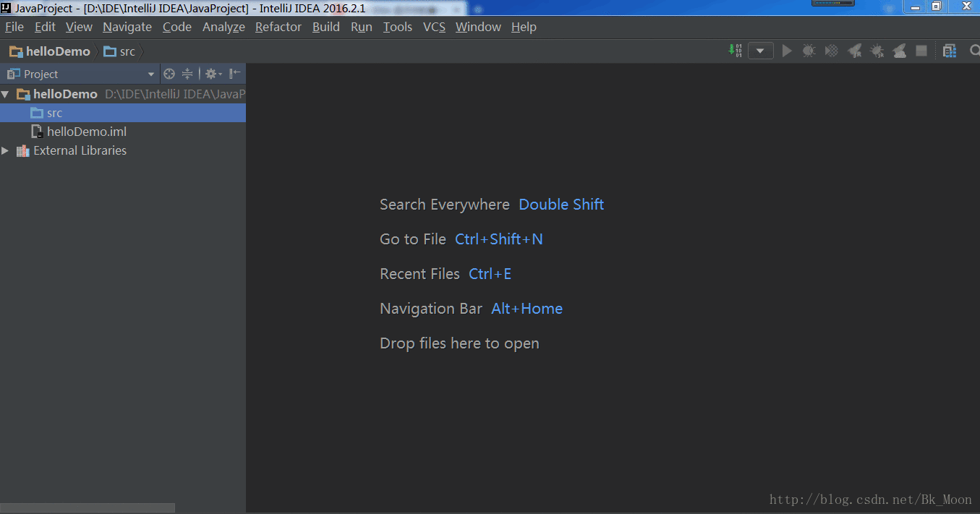Click the Double Shift shortcut text
This screenshot has width=980, height=514.
coord(561,205)
